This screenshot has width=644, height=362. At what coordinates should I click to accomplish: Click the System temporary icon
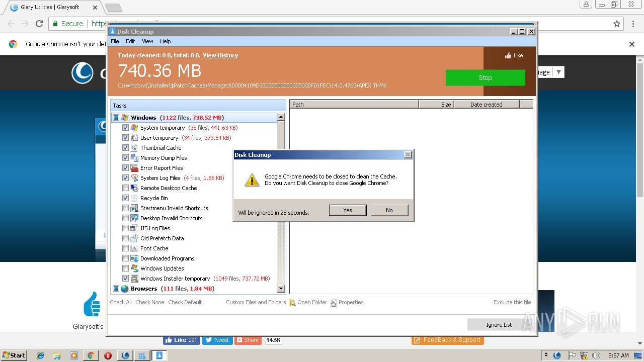134,128
